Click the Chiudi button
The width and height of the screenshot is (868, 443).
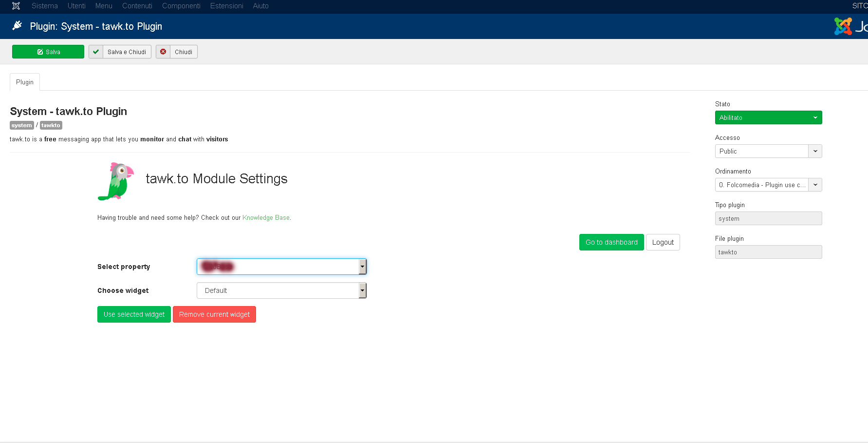[x=177, y=52]
